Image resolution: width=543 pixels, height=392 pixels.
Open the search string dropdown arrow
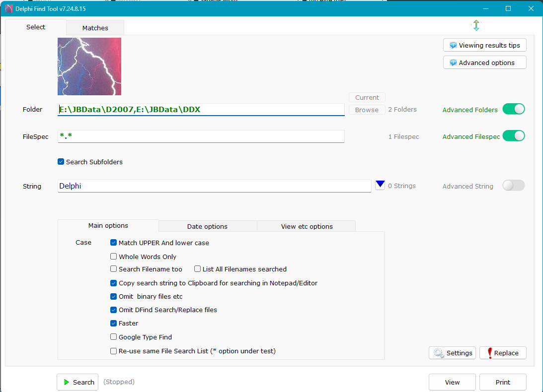point(380,184)
